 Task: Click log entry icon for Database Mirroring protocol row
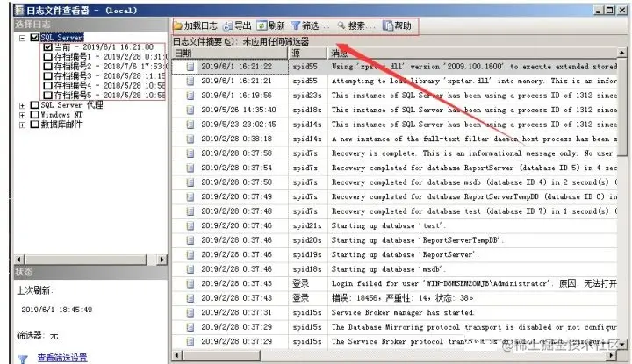190,327
